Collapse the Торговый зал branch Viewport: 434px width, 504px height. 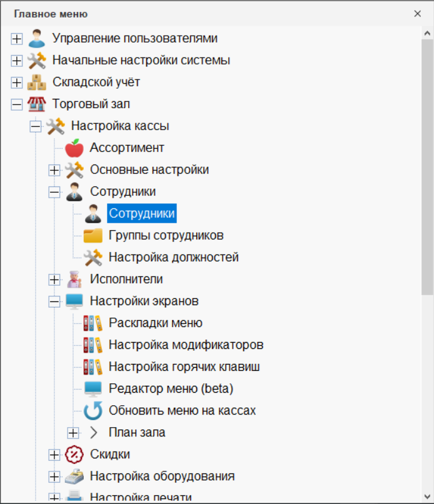pos(17,104)
